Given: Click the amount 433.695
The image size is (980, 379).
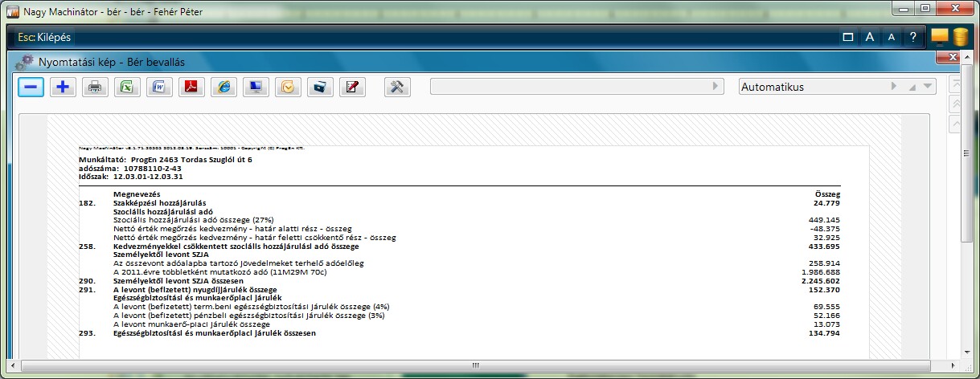Looking at the screenshot, I should click(x=824, y=246).
